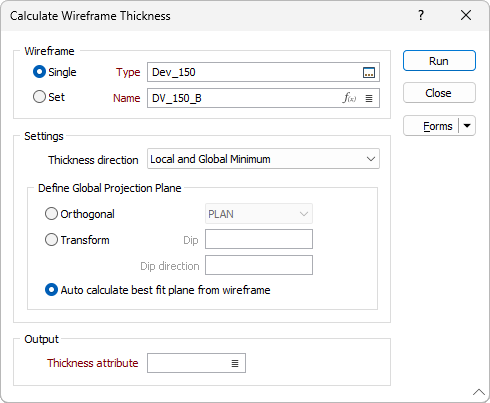This screenshot has height=403, width=490.
Task: Collapse dialog with bottom corner chevron
Action: point(479,392)
